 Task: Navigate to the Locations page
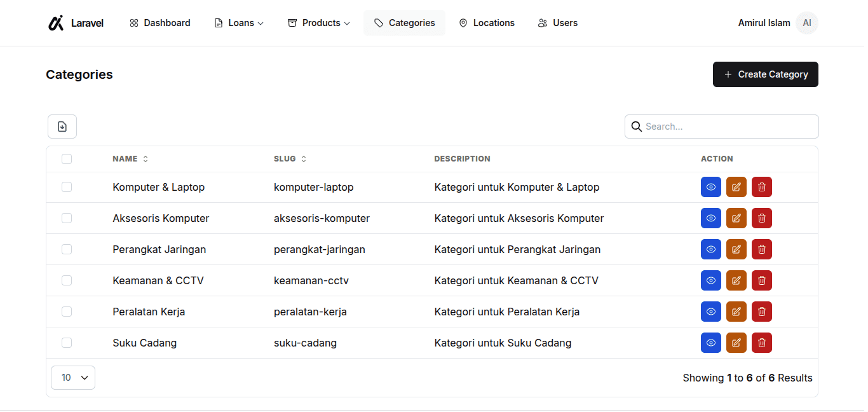(x=487, y=23)
